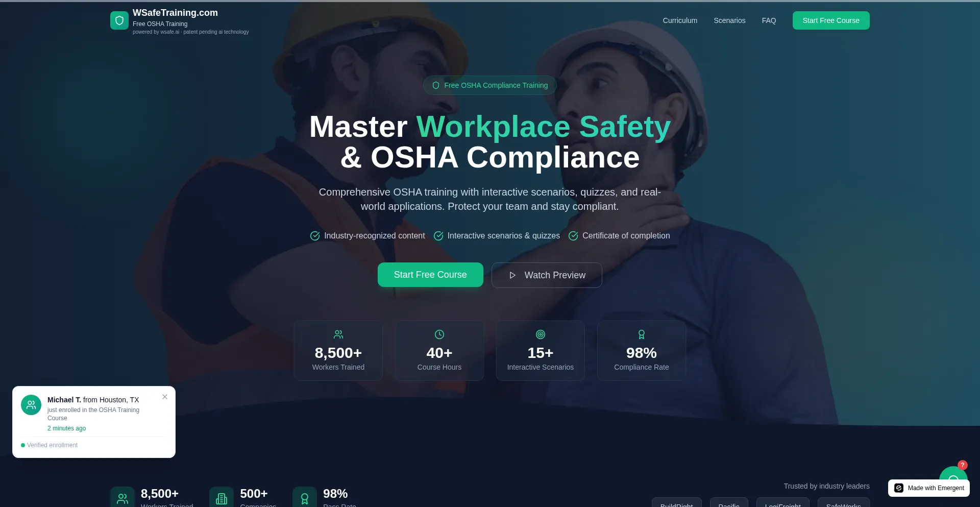Close the Michael T. enrollment notification
This screenshot has height=507, width=980.
click(x=165, y=397)
